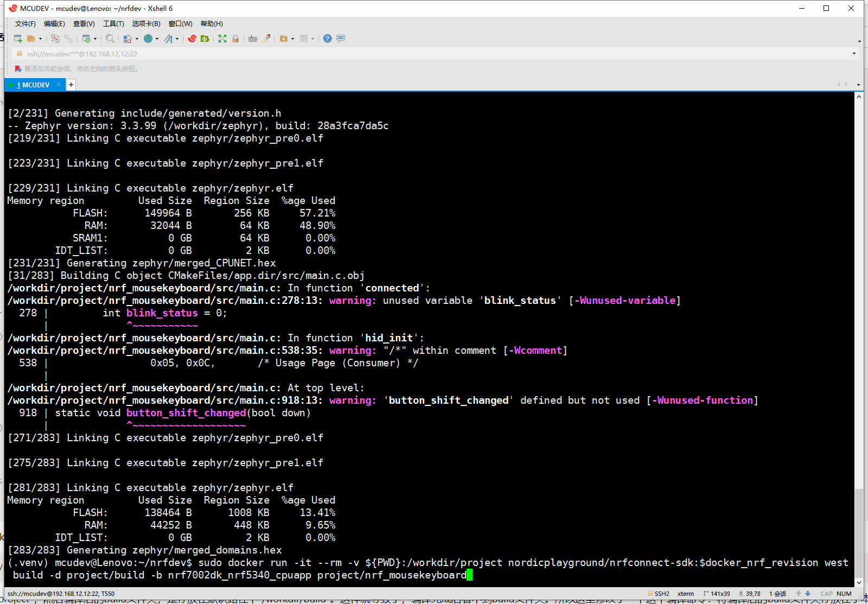Click the Xshell application logo icon

pyautogui.click(x=13, y=8)
